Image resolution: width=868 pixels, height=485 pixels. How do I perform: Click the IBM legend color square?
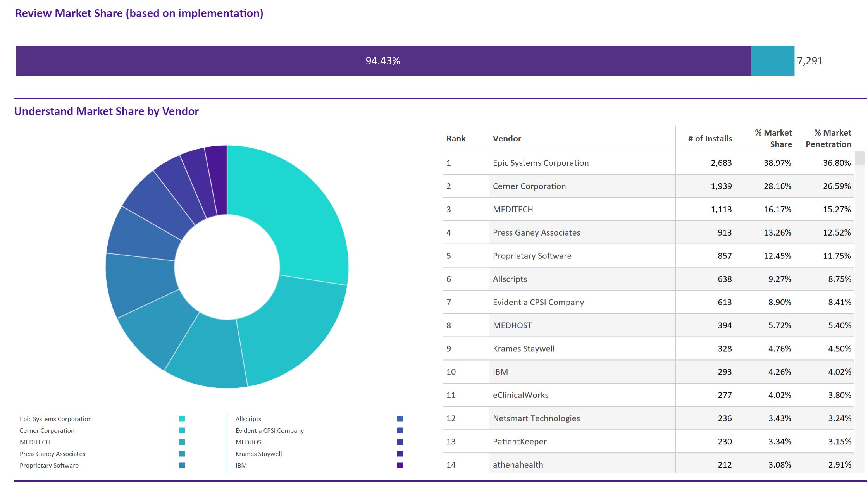tap(400, 465)
